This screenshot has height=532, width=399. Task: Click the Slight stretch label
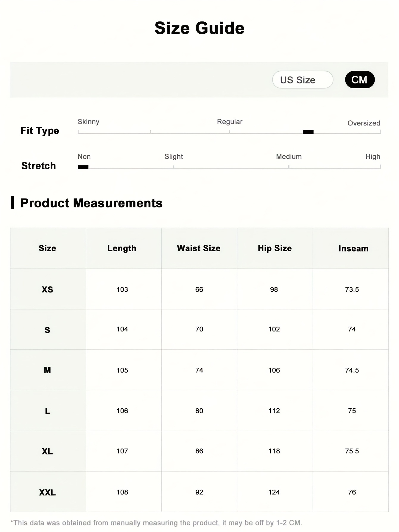tap(174, 156)
